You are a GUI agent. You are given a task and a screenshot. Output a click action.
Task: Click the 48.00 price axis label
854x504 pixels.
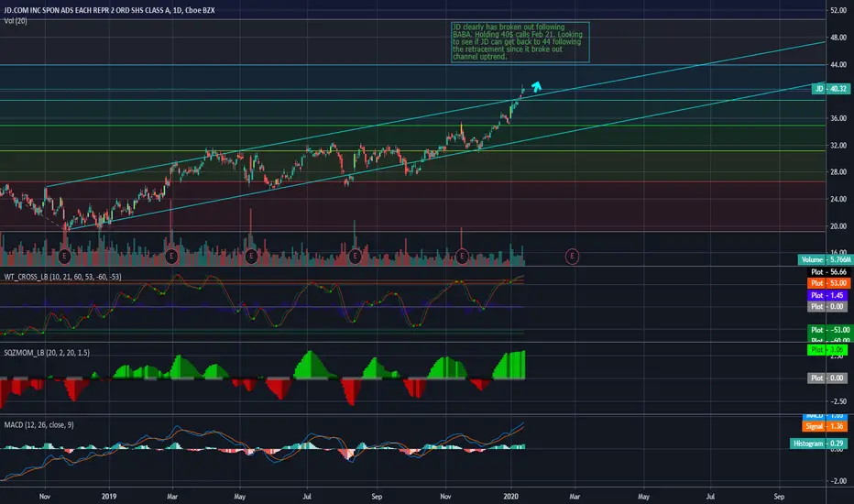coord(838,38)
